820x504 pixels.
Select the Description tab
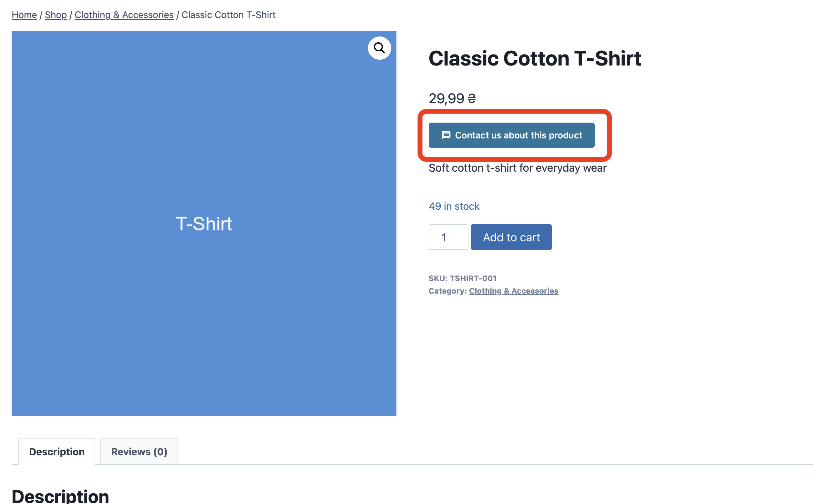click(x=56, y=451)
